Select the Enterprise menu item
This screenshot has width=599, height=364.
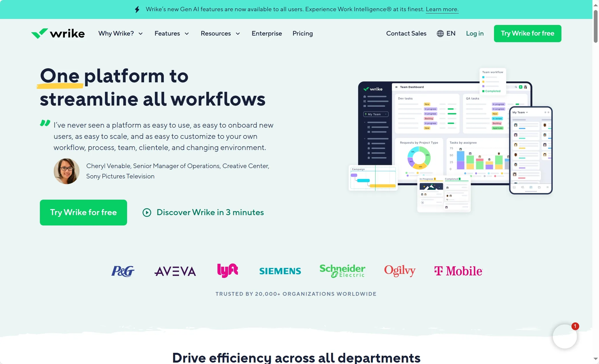[x=267, y=33]
